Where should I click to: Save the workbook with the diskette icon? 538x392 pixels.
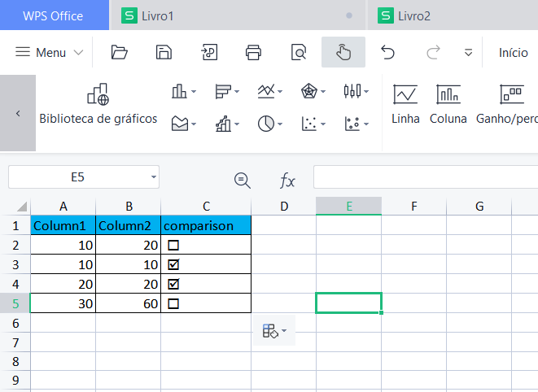pyautogui.click(x=164, y=53)
